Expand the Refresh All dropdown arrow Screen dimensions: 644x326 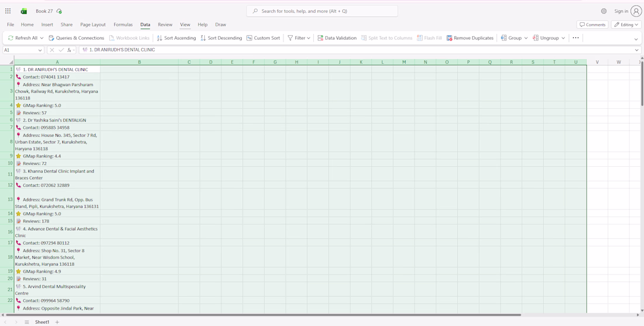pyautogui.click(x=42, y=38)
